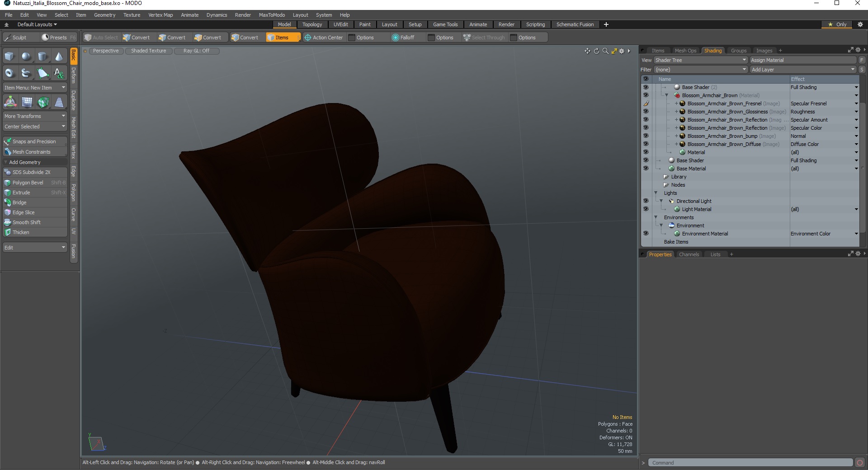This screenshot has height=470, width=868.
Task: Click the record button beside Command
Action: tap(860, 463)
